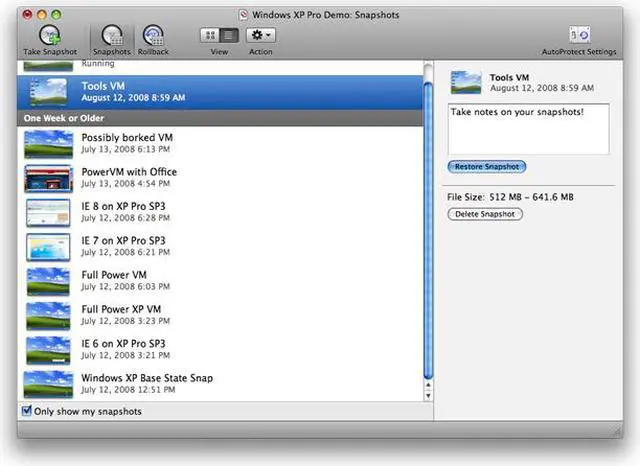Select PowerVM with Office snapshot
Screen dimensions: 640x466
pos(220,178)
